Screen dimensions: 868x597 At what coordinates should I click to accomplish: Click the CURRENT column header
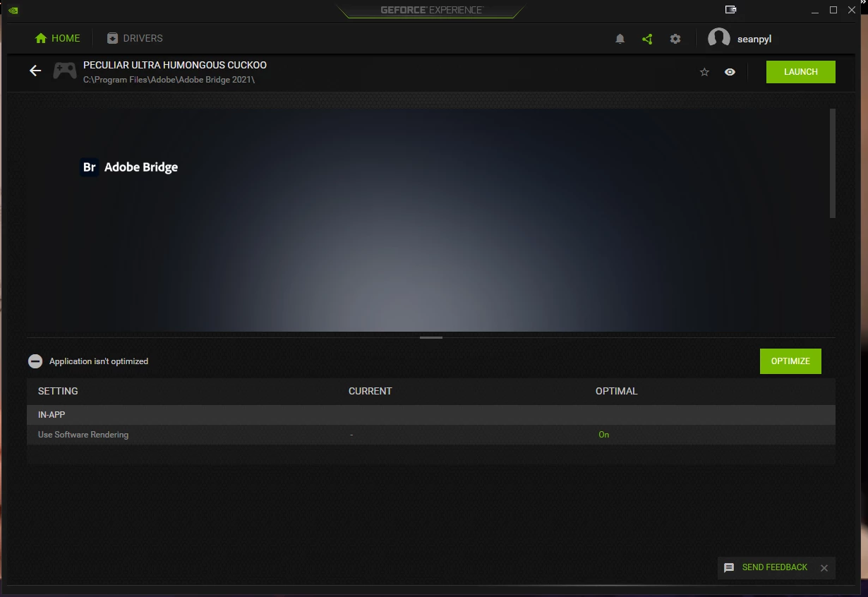point(370,391)
